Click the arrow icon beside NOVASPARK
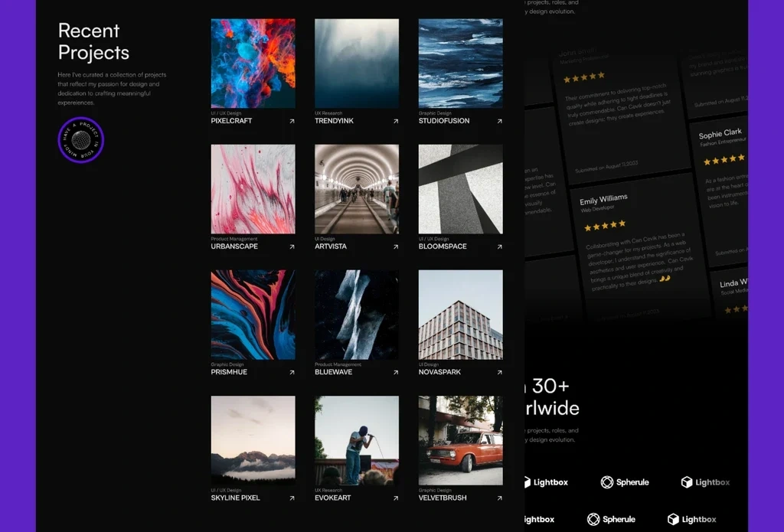The width and height of the screenshot is (784, 532). tap(499, 372)
